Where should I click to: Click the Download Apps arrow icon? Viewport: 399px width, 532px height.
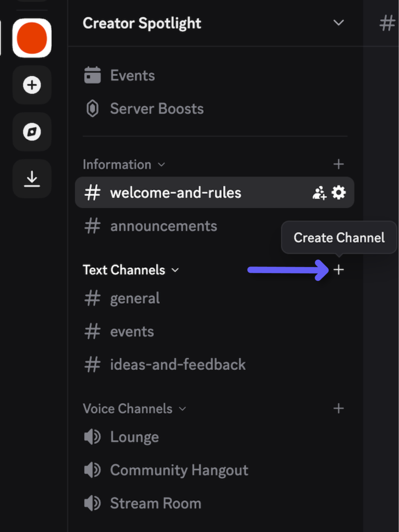click(32, 179)
